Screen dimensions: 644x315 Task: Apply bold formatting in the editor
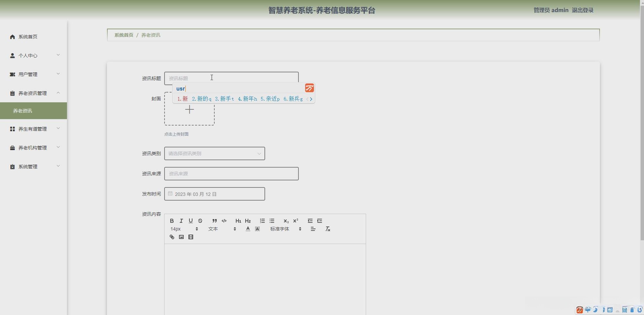[x=172, y=221]
